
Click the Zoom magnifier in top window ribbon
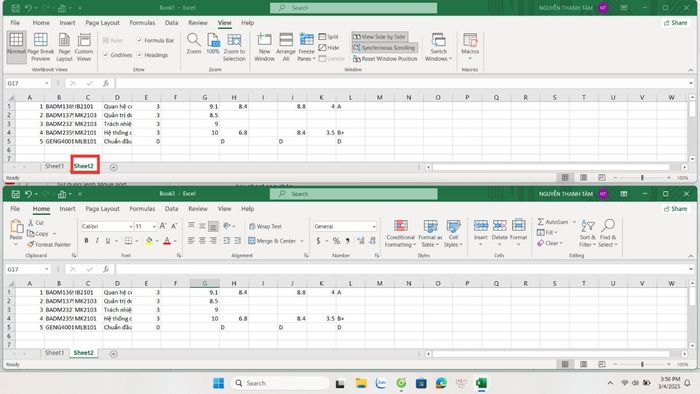coord(194,44)
